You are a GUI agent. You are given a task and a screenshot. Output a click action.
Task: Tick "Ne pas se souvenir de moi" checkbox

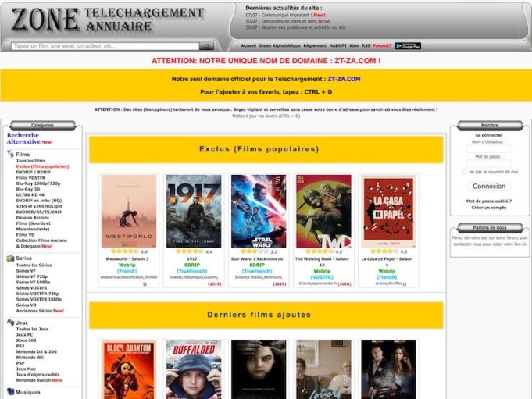click(x=464, y=171)
